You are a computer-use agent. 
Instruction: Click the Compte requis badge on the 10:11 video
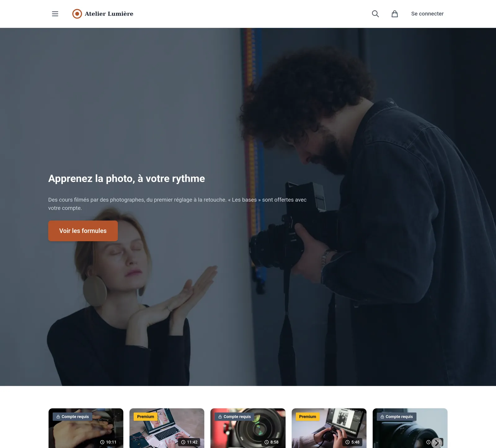click(73, 417)
